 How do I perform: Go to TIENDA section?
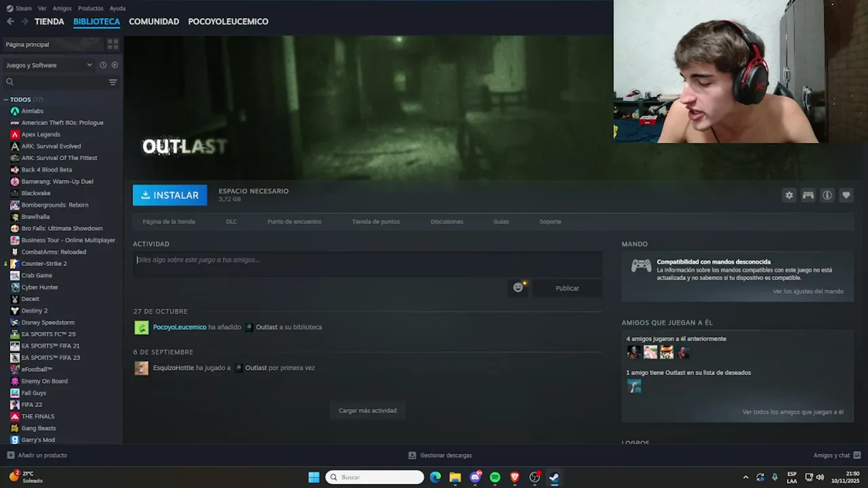(x=50, y=22)
